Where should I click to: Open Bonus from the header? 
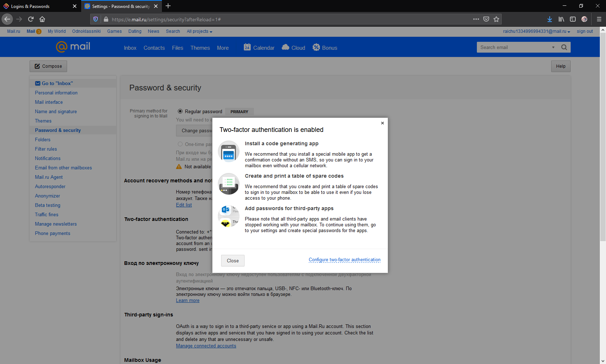click(x=325, y=48)
